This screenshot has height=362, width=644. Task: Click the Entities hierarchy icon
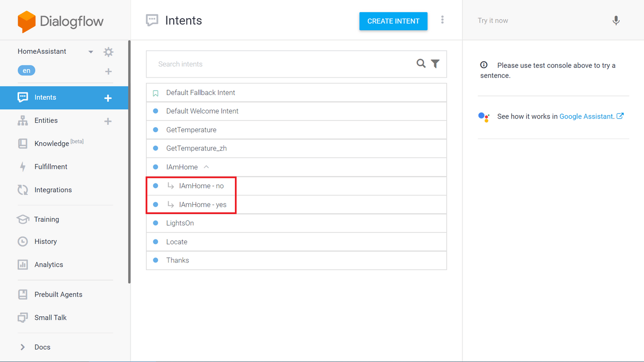[23, 121]
